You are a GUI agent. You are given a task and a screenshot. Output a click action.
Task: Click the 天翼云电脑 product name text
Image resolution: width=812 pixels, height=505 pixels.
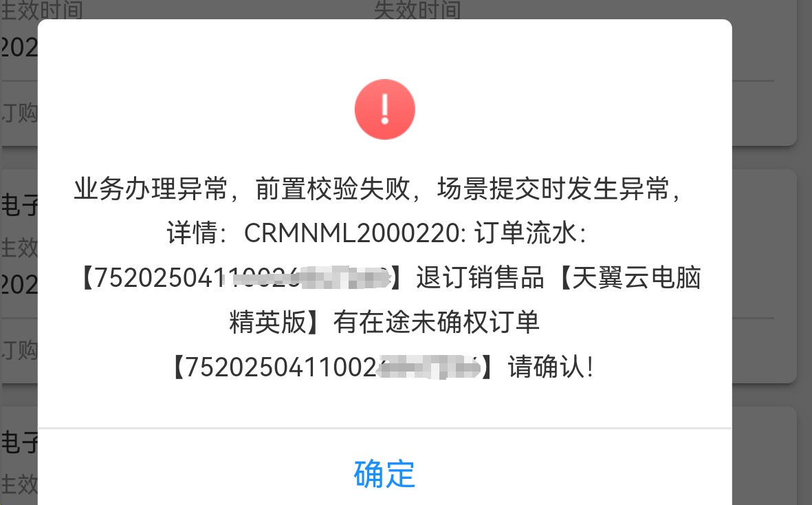pos(637,278)
